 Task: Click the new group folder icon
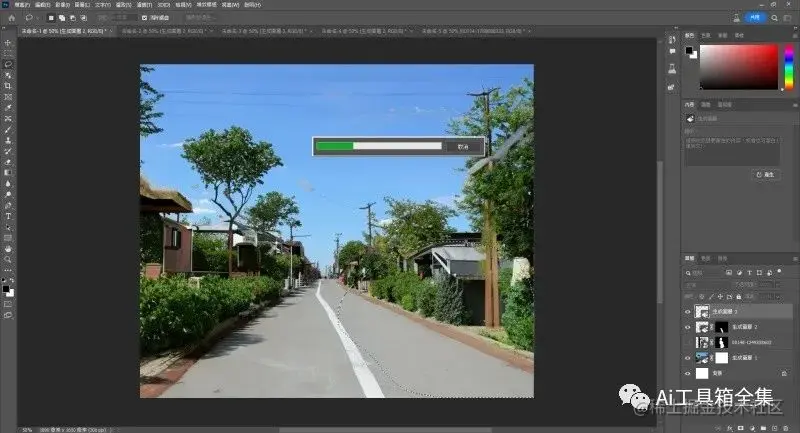[x=763, y=428]
